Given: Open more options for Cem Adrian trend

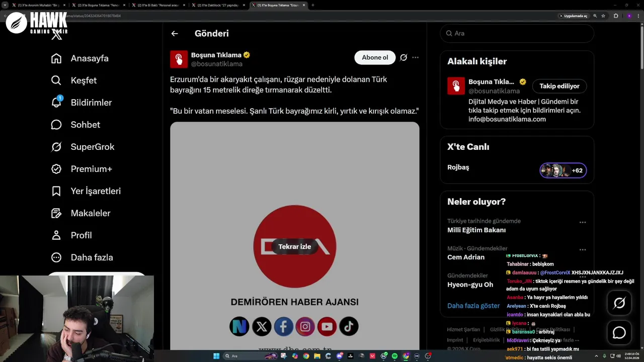Looking at the screenshot, I should [x=582, y=249].
